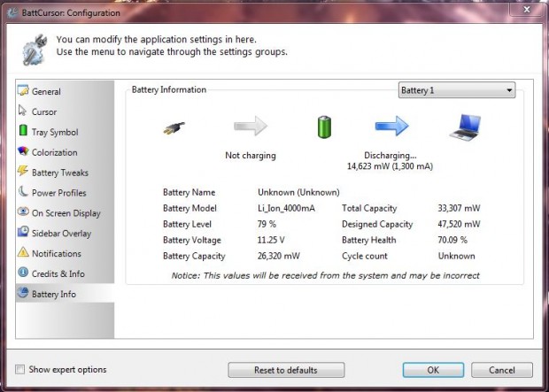Click the 'Li_Ion_4000mA' model value
Image resolution: width=549 pixels, height=392 pixels.
[x=286, y=208]
